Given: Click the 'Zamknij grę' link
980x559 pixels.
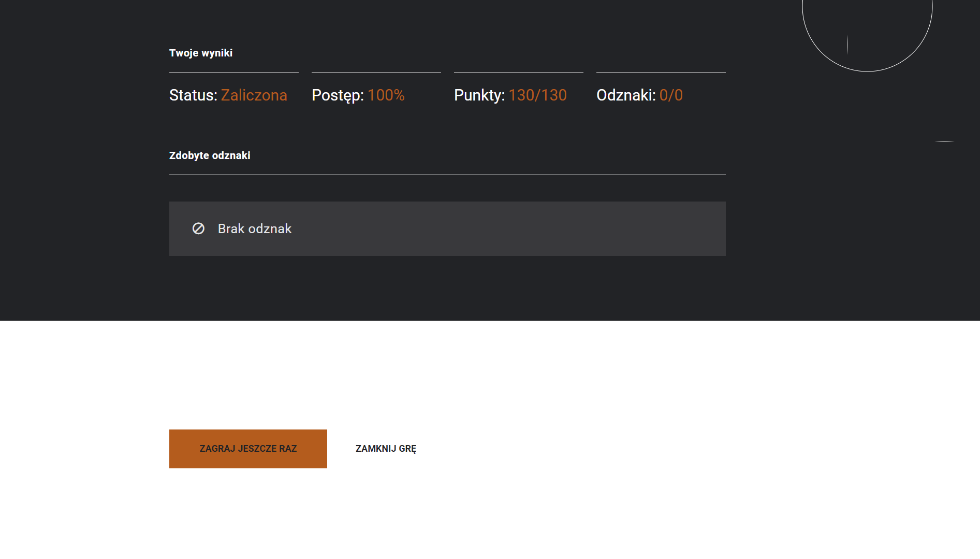Looking at the screenshot, I should 386,449.
